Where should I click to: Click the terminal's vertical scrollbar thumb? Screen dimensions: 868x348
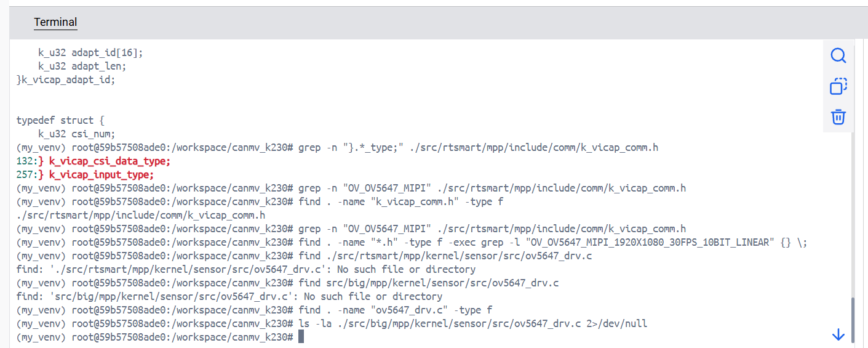(x=853, y=319)
